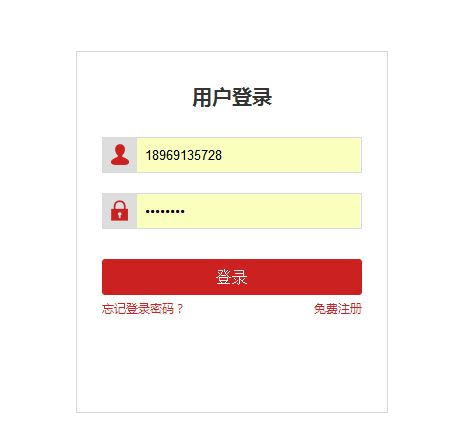Screen dimensions: 464x424
Task: Sign up using the 免费注册 link
Action: click(x=338, y=309)
